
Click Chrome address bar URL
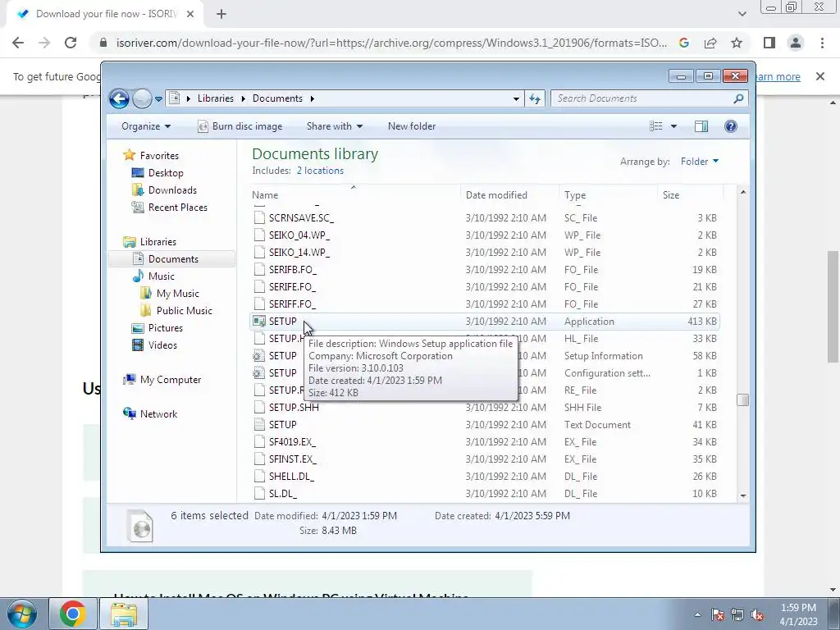pyautogui.click(x=391, y=43)
